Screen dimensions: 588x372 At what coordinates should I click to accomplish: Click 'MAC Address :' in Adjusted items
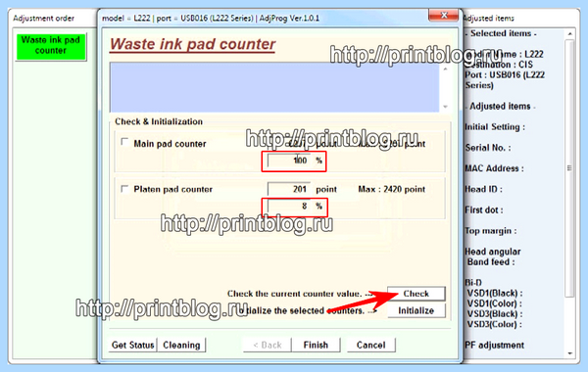pos(494,168)
